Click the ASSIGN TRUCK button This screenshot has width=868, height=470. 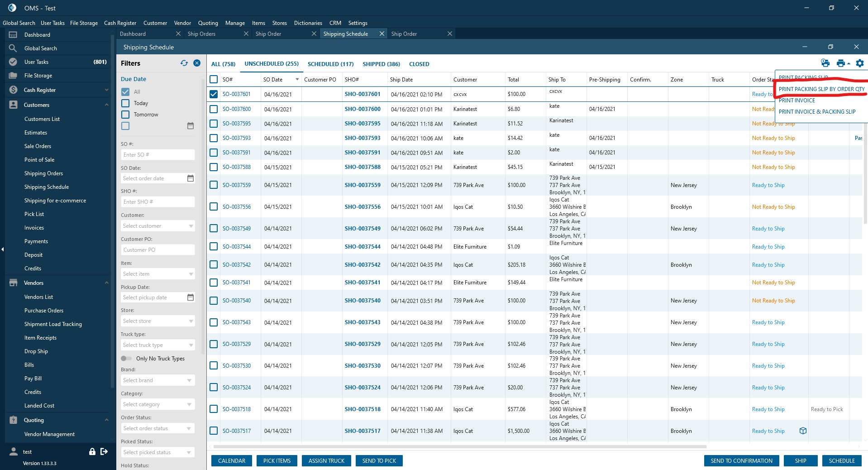pos(326,461)
